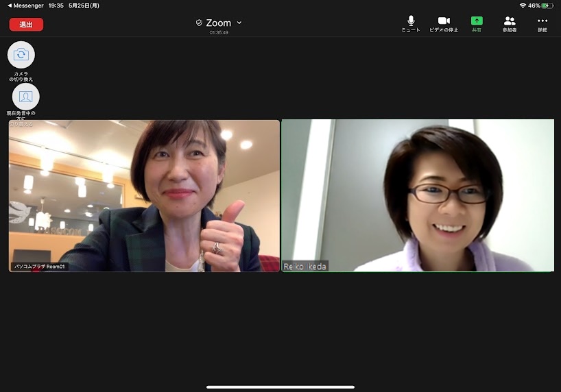Select the Reiko Ikeda video tile
Viewport: 561px width, 392px height.
coord(418,195)
